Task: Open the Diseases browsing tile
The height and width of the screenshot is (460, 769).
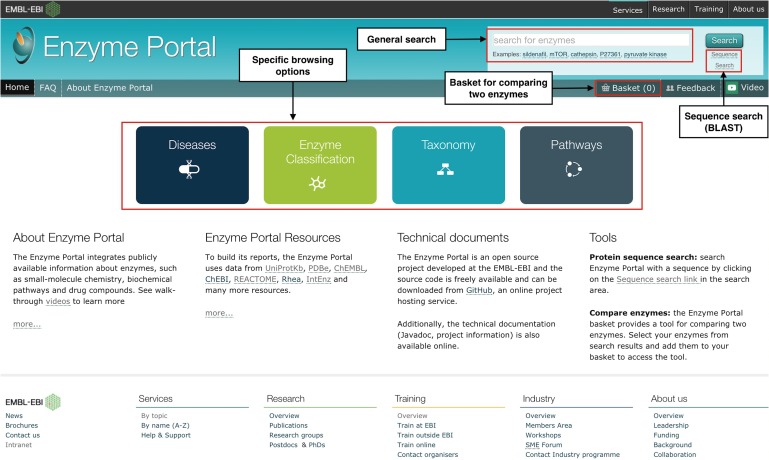Action: 192,165
